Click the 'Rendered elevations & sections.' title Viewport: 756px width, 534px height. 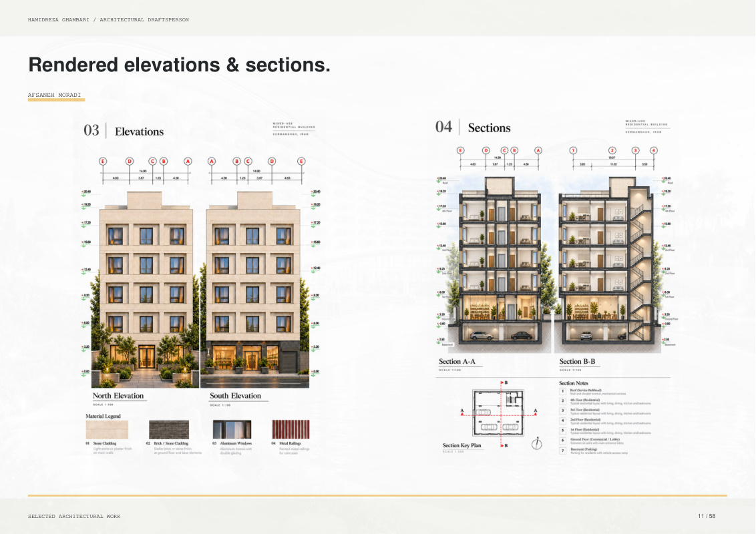click(x=180, y=65)
